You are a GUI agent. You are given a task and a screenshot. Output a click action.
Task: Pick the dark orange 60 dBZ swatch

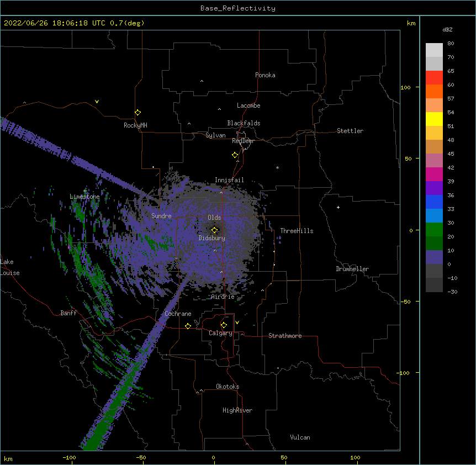click(x=434, y=91)
